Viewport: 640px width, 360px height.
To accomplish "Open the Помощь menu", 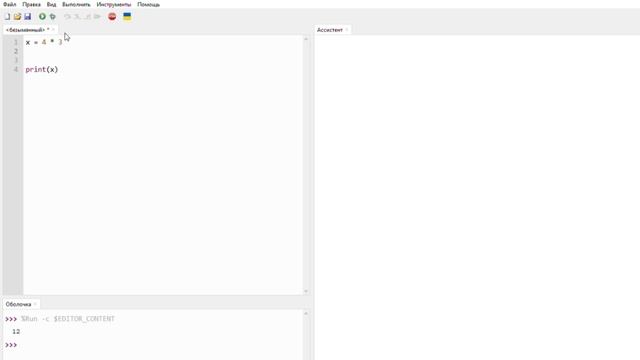I will [x=149, y=4].
